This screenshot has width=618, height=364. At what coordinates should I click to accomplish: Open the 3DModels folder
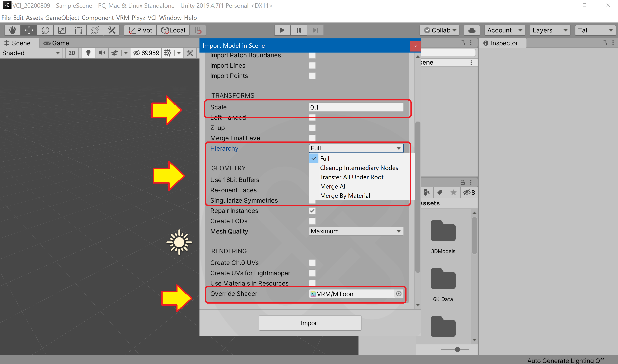(443, 237)
